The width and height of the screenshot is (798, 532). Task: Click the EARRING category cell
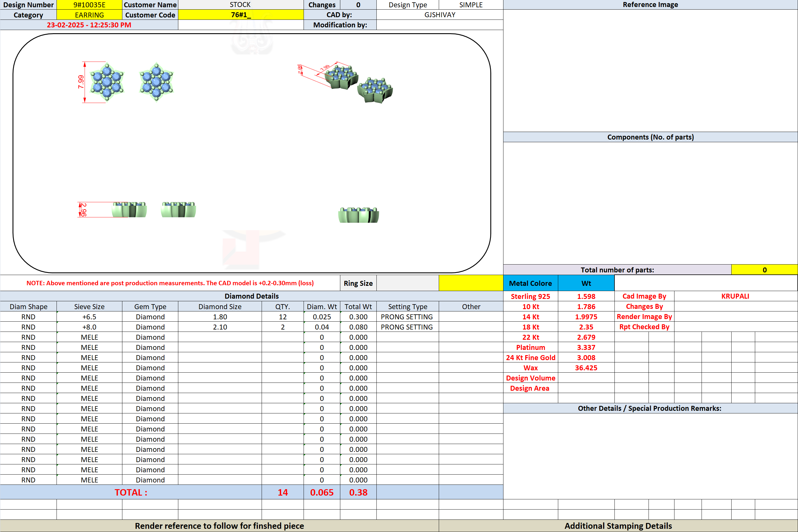coord(89,15)
